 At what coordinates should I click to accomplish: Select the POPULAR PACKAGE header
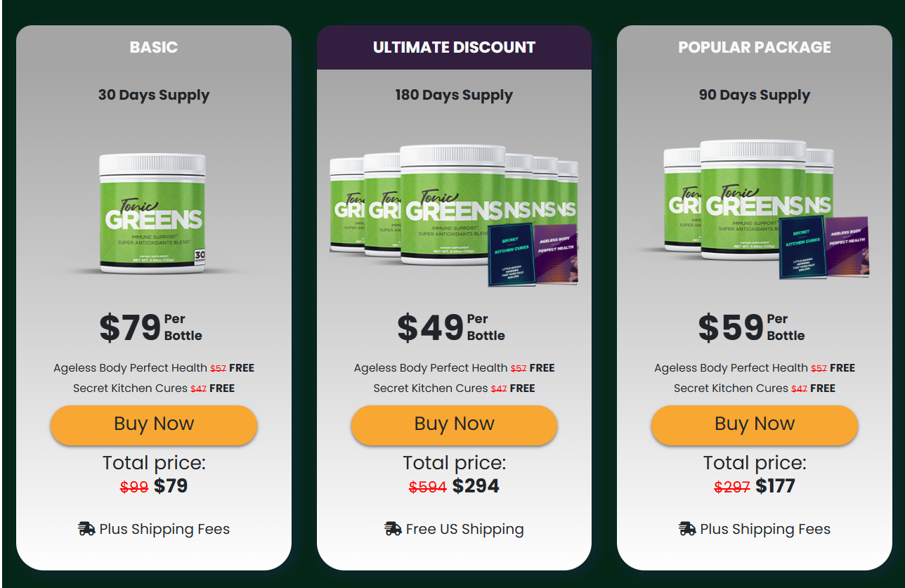754,47
